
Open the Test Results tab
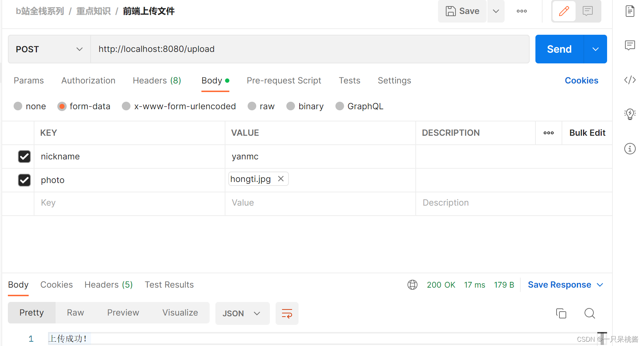coord(169,285)
